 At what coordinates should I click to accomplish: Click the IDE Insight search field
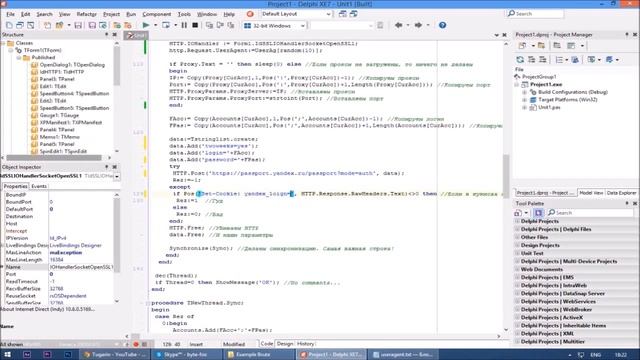pos(536,14)
